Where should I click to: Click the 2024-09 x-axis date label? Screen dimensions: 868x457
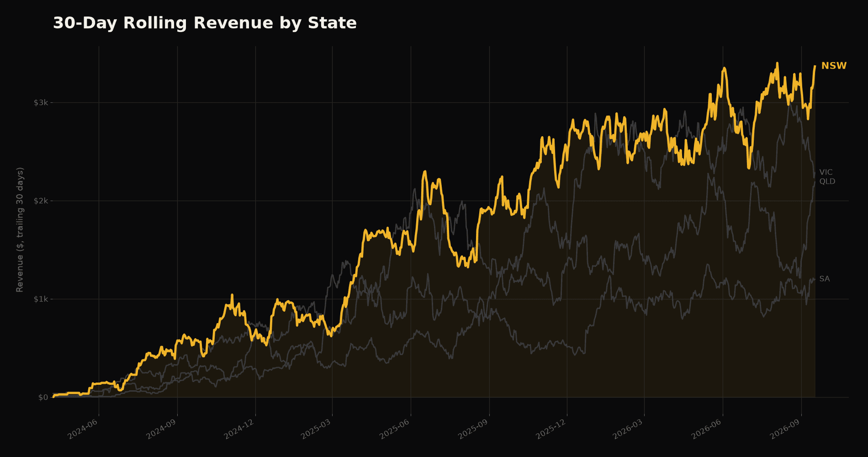162,430
